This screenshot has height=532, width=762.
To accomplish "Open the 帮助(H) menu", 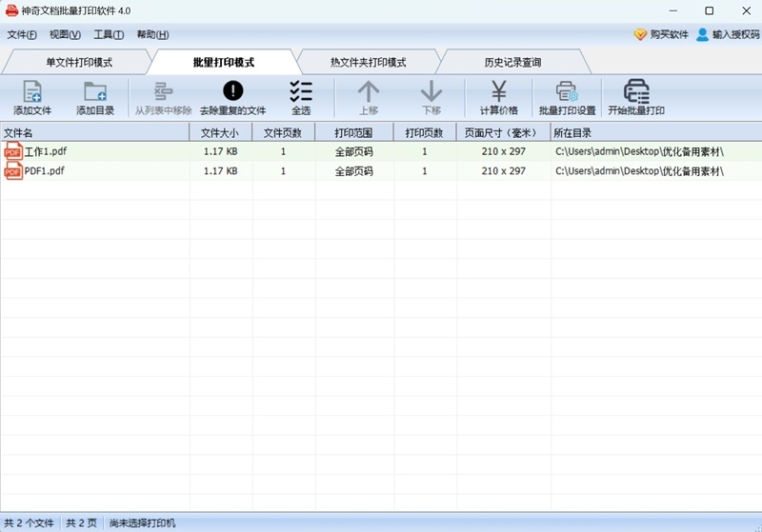I will point(153,34).
